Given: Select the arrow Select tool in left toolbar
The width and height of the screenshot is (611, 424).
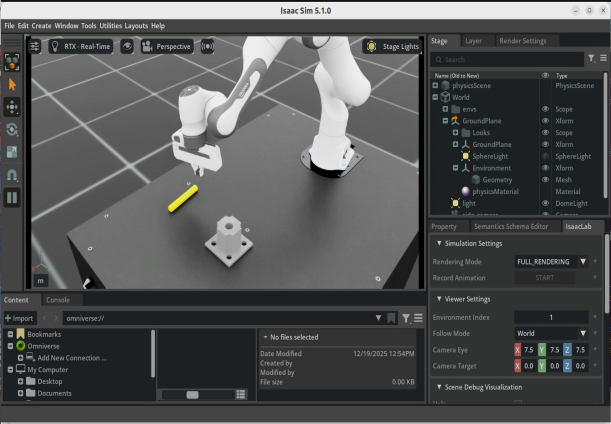Looking at the screenshot, I should (x=13, y=85).
